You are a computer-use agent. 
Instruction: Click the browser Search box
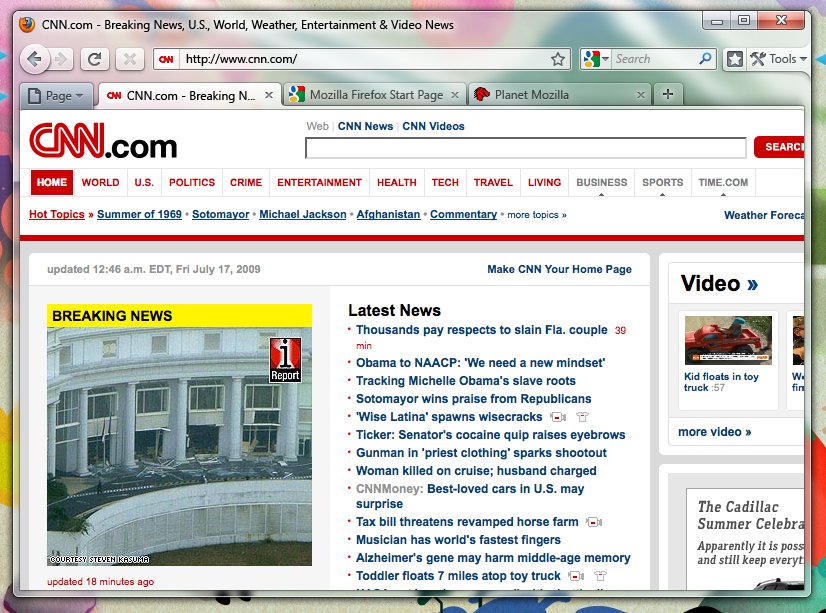click(655, 59)
